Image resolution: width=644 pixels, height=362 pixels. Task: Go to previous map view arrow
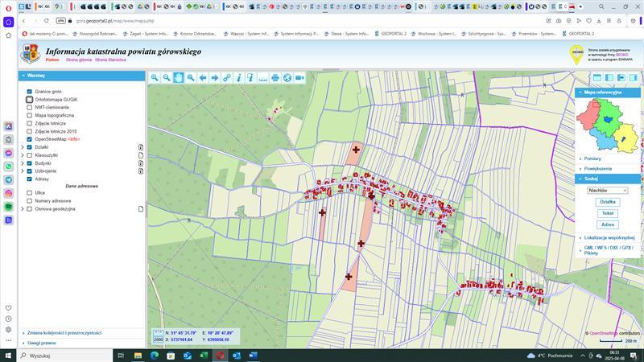point(203,77)
